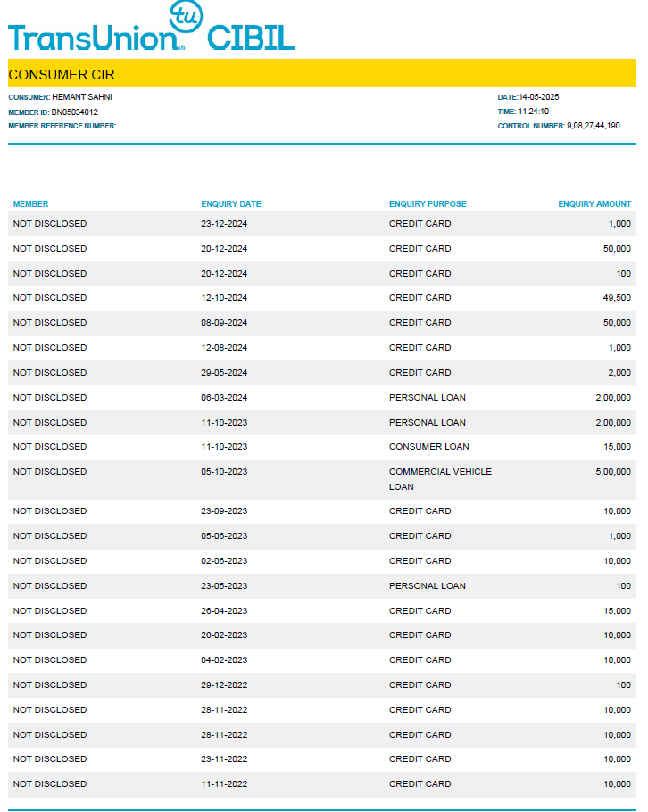Click the 5,00,000 enquiry amount

pyautogui.click(x=613, y=472)
